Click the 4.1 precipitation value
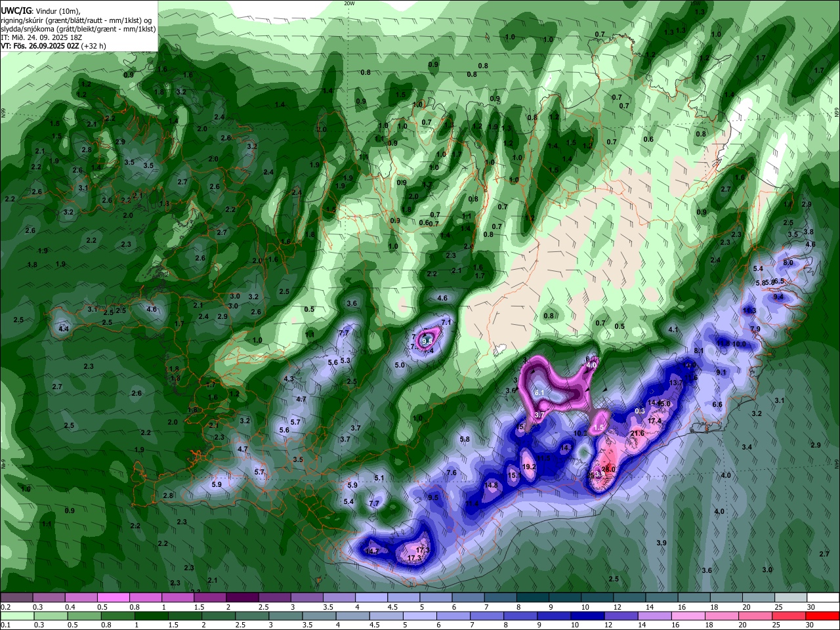The height and width of the screenshot is (630, 840). tap(673, 329)
